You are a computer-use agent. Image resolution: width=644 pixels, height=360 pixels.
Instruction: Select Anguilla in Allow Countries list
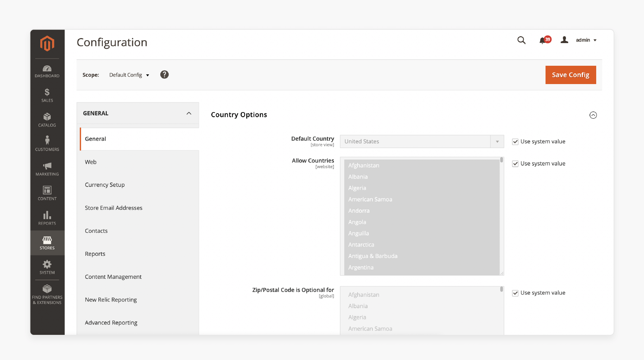422,234
